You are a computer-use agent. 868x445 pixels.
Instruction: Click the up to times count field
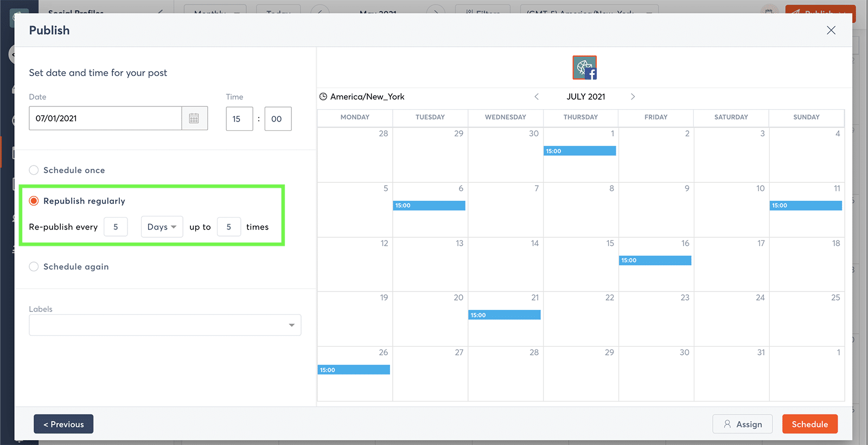(229, 227)
